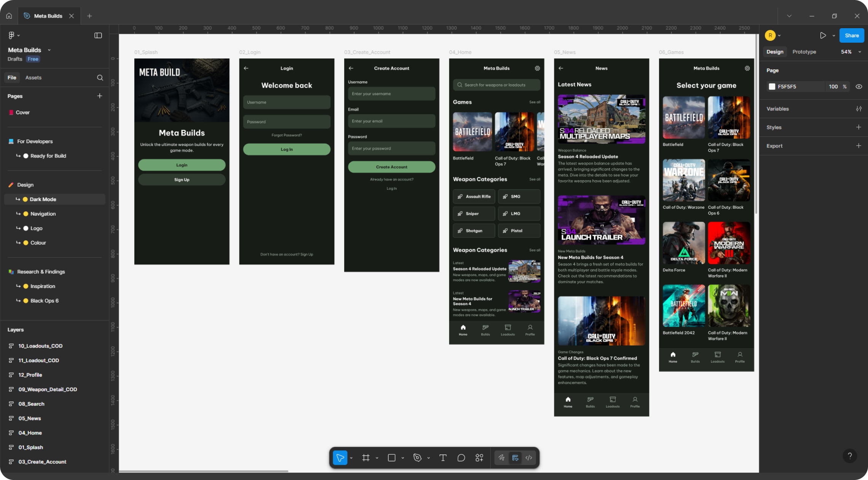This screenshot has width=868, height=480.
Task: Select the 12_Profile layer
Action: pyautogui.click(x=30, y=375)
